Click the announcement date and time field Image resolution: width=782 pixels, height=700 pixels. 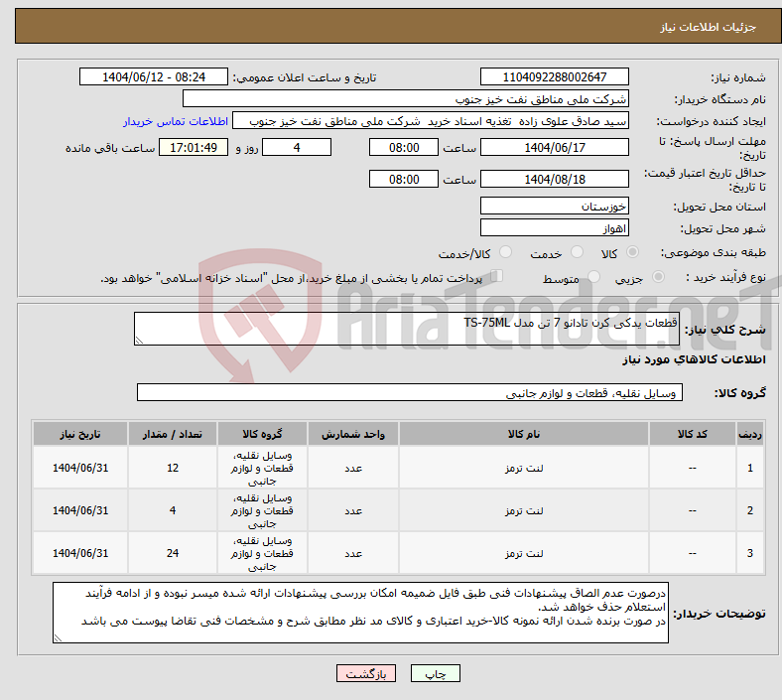tap(154, 76)
